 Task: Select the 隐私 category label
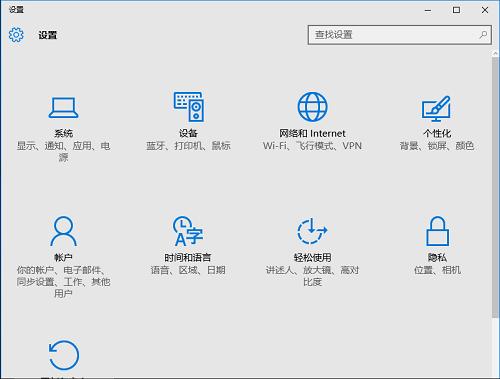tap(437, 257)
